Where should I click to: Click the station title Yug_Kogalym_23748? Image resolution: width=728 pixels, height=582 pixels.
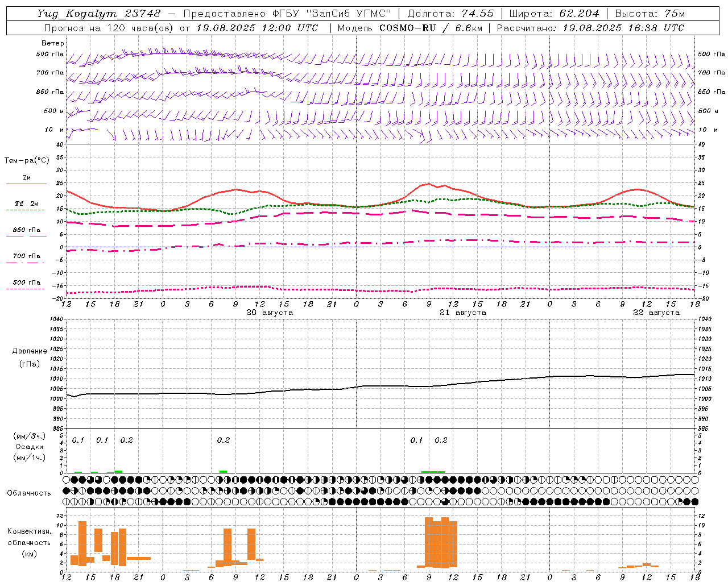(x=99, y=14)
